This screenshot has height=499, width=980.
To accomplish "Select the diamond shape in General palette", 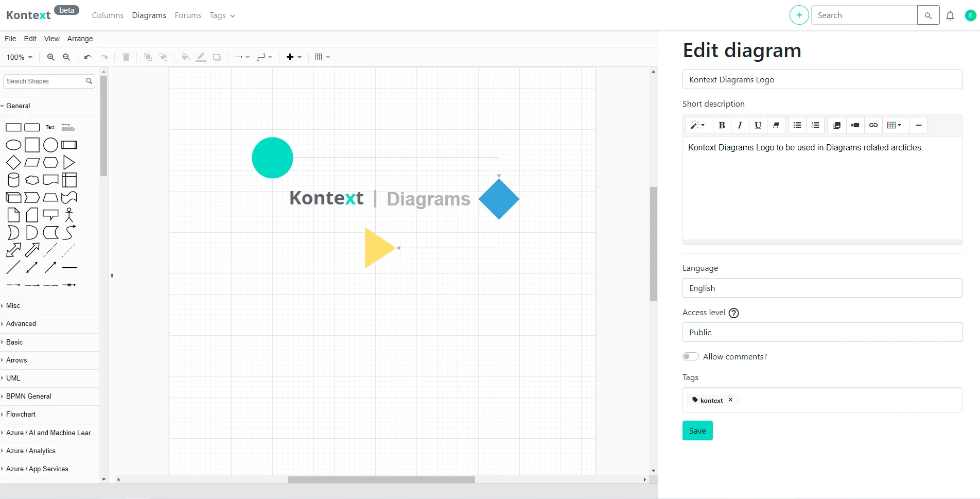I will (13, 163).
